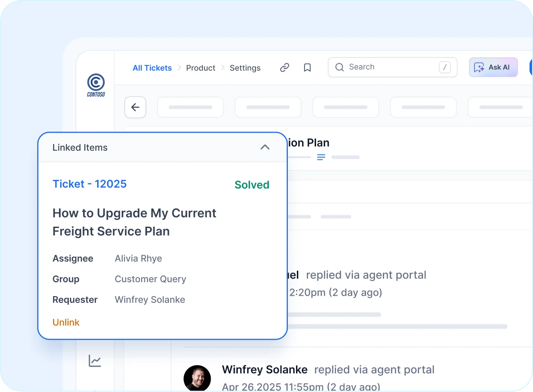The image size is (533, 392).
Task: Click Winfrey Solanke's avatar thumbnail
Action: (x=197, y=378)
